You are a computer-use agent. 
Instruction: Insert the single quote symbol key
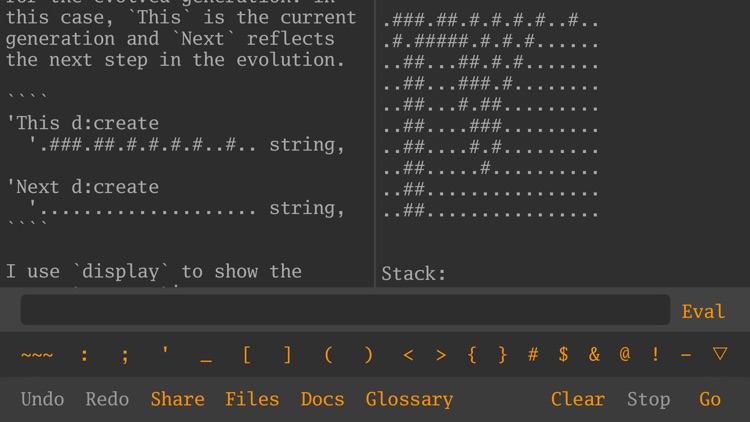coord(165,352)
